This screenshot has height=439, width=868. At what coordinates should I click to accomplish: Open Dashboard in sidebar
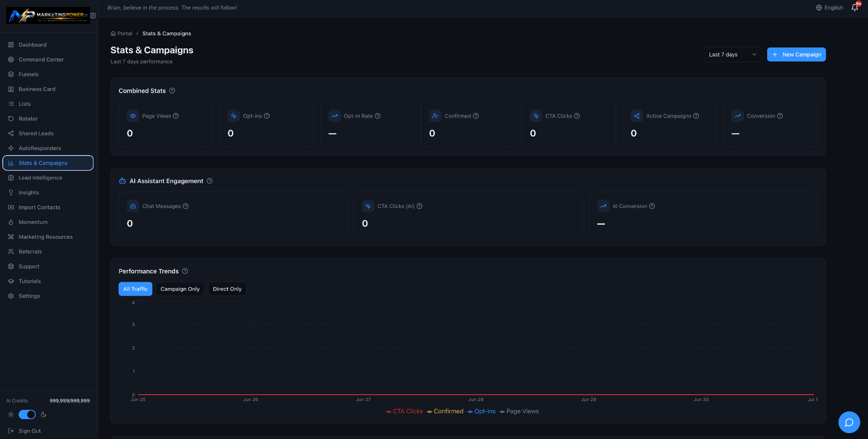pyautogui.click(x=48, y=45)
